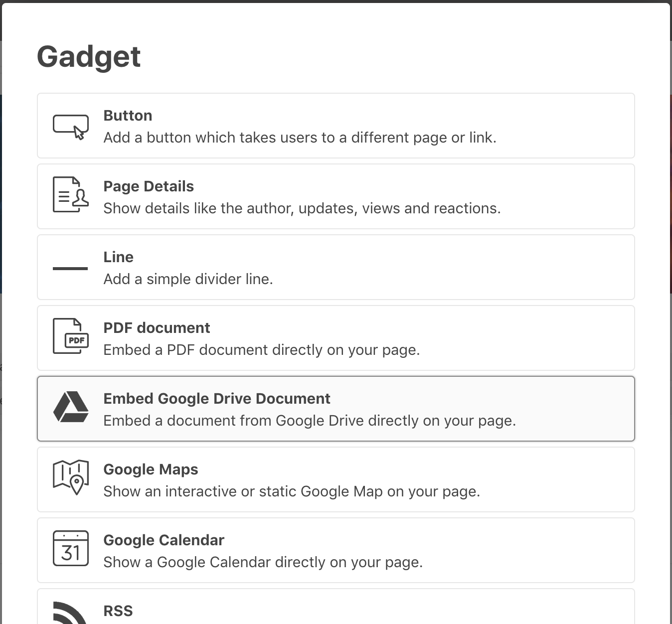Click the RSS feed icon
The width and height of the screenshot is (672, 624).
point(70,613)
